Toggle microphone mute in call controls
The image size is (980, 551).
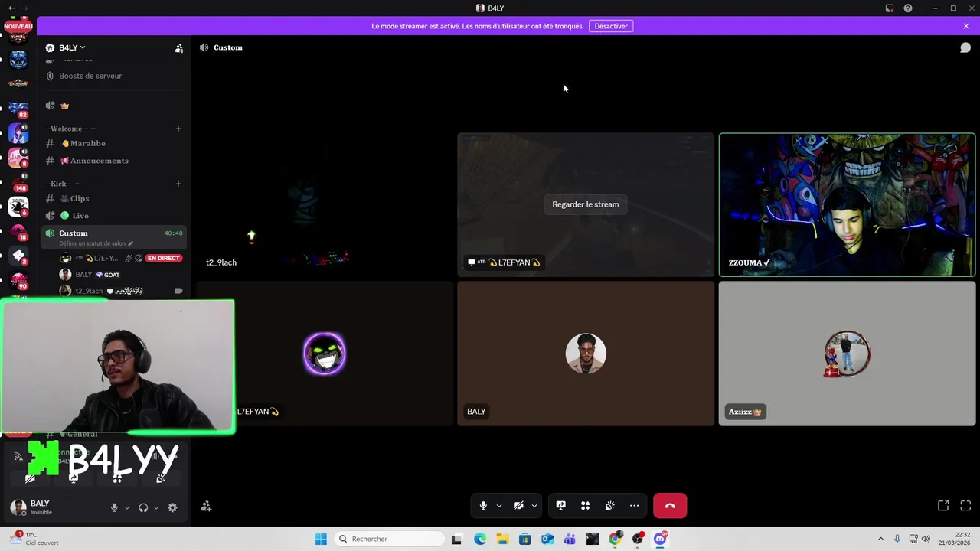tap(483, 505)
